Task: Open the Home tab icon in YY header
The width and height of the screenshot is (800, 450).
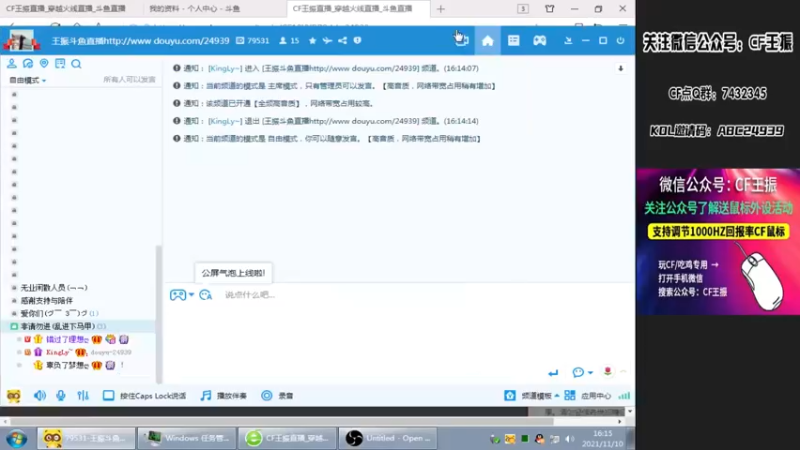Action: (x=488, y=41)
